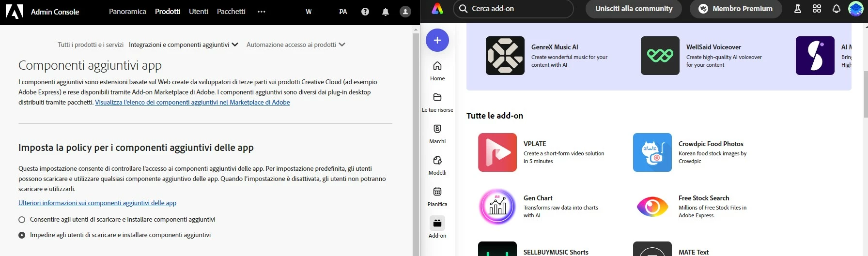The height and width of the screenshot is (256, 868).
Task: Click the Express page vertical scrollbar
Action: (x=866, y=94)
